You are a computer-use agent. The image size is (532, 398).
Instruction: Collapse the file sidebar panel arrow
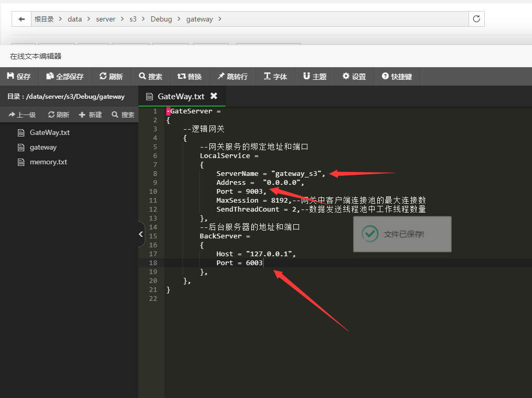pyautogui.click(x=141, y=234)
